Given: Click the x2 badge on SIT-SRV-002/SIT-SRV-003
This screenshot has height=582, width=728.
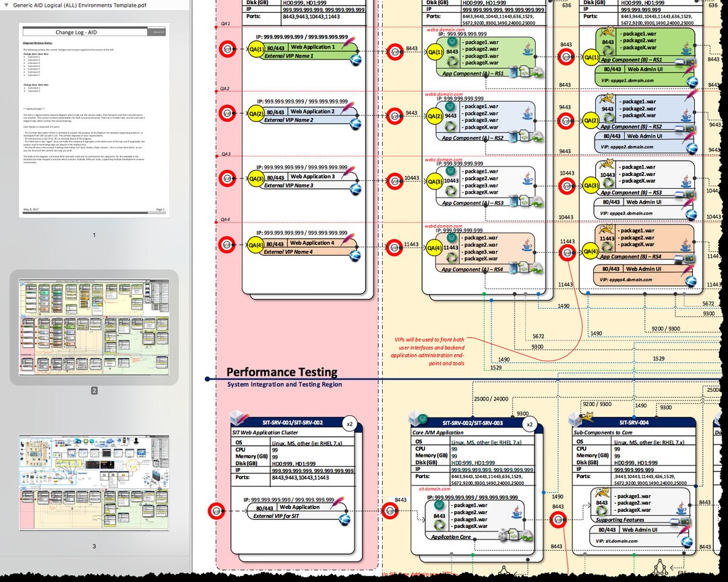Looking at the screenshot, I should (529, 424).
